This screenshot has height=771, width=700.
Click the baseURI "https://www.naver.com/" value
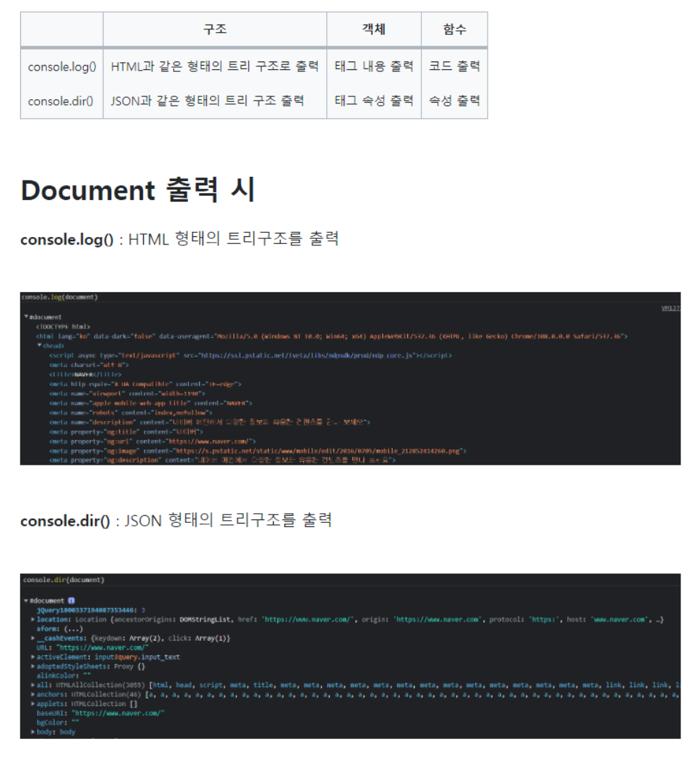(x=118, y=713)
